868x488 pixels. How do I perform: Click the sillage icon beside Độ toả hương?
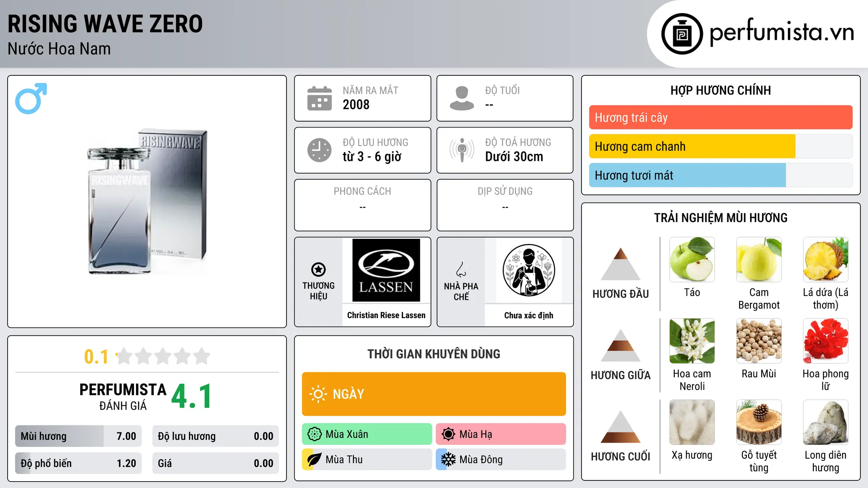[x=462, y=150]
